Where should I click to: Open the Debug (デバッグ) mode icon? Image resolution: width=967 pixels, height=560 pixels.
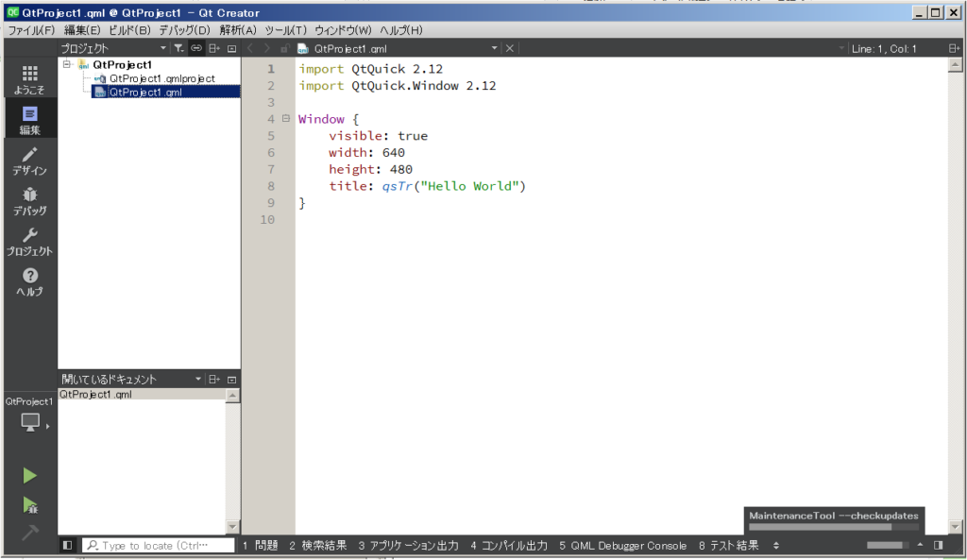[x=29, y=201]
